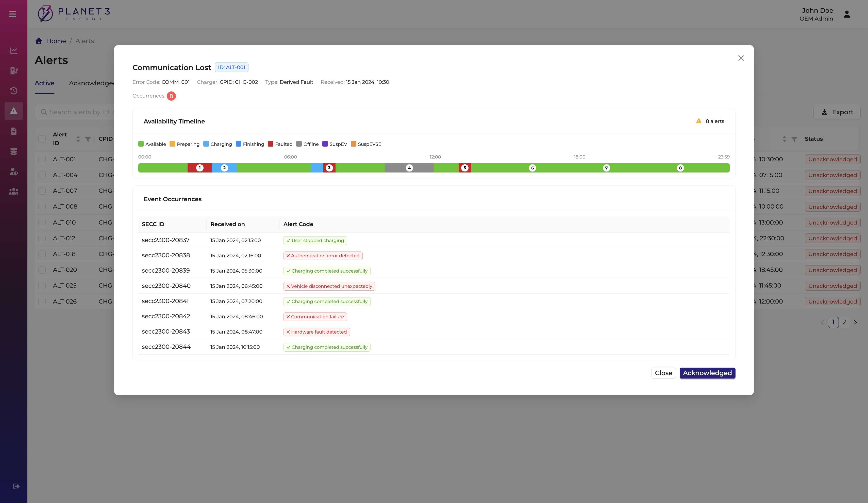Export the alerts list
This screenshot has width=868, height=503.
point(837,112)
